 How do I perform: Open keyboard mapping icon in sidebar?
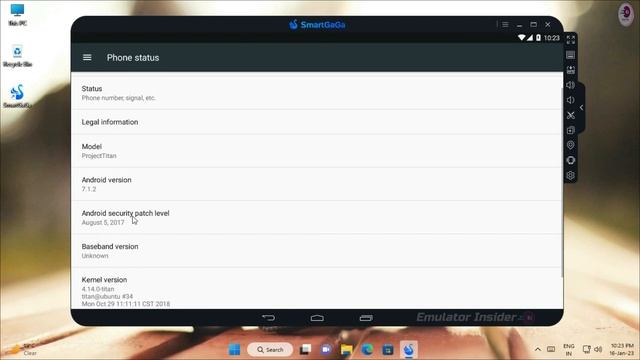[x=571, y=55]
